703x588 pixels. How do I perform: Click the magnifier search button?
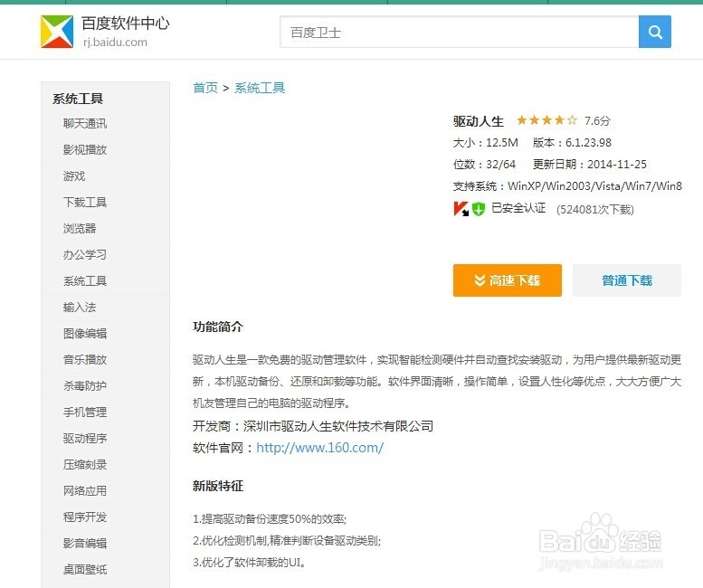654,32
